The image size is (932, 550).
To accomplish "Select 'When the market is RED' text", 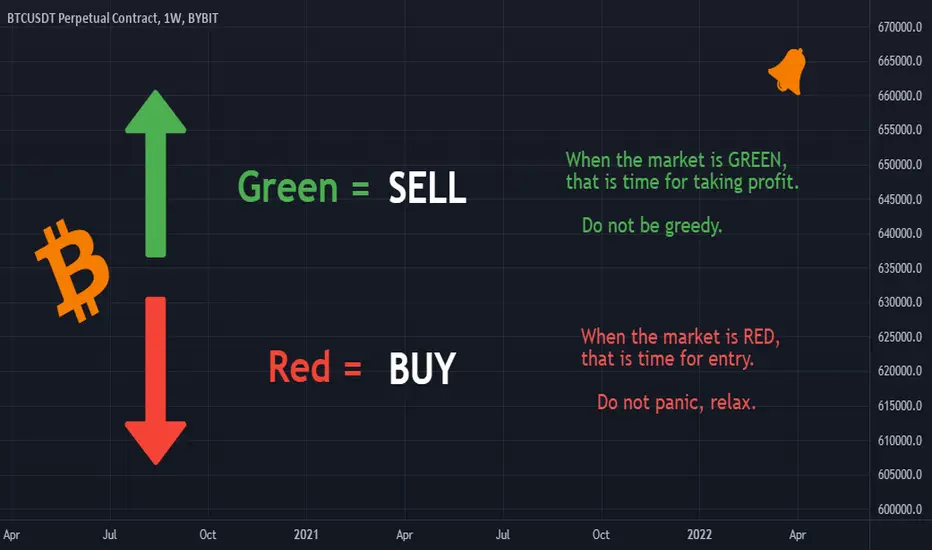I will pos(680,337).
